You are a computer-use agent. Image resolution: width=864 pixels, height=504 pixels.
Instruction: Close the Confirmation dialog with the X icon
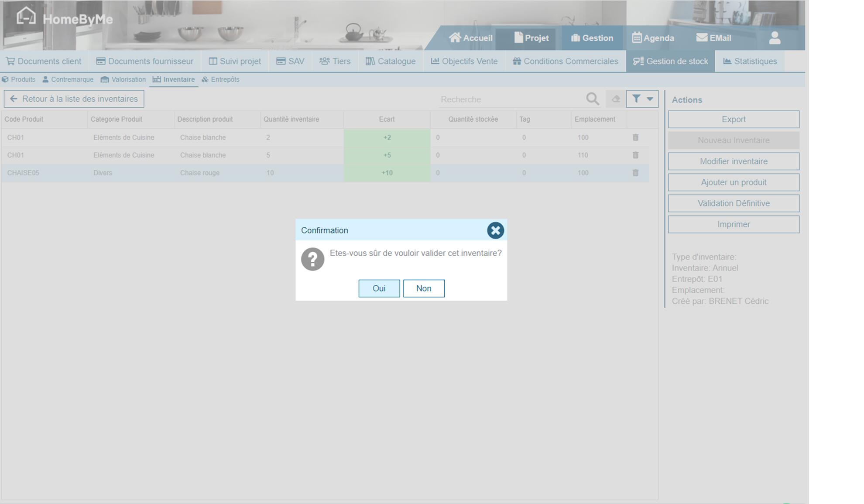click(495, 230)
